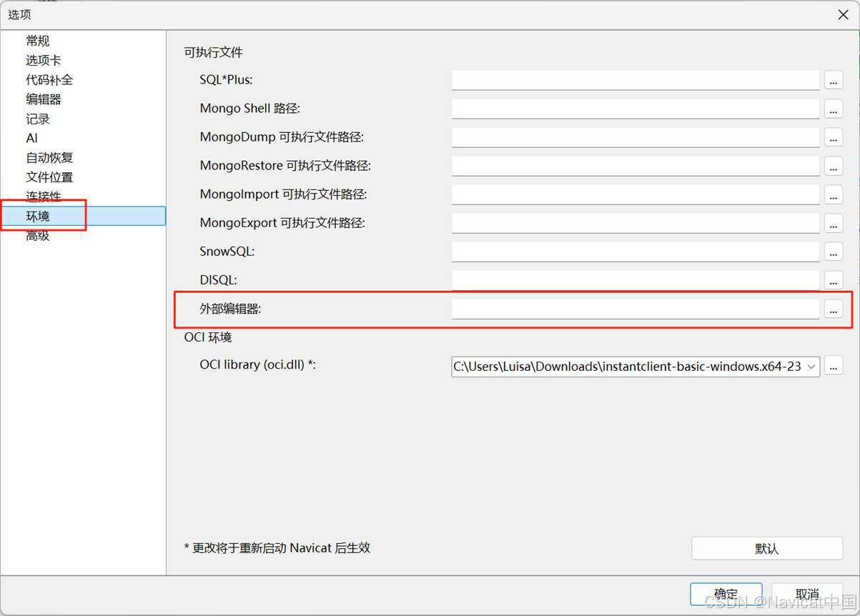The width and height of the screenshot is (860, 616).
Task: Click the SQL*Plus path field
Action: 636,80
